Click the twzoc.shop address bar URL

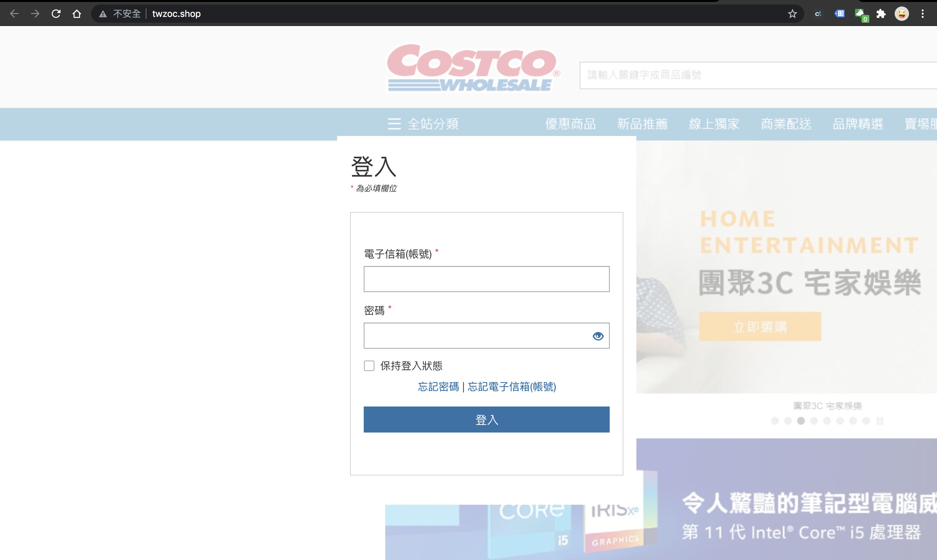click(176, 14)
